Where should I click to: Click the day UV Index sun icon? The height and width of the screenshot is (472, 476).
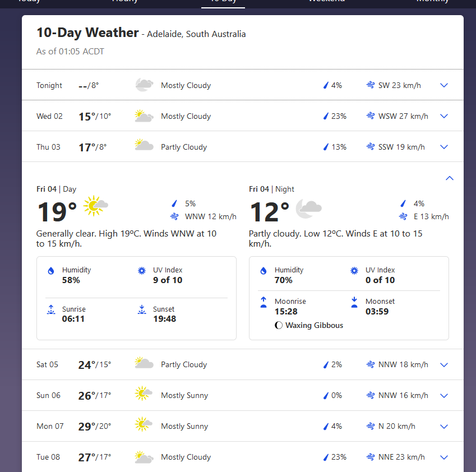point(142,270)
